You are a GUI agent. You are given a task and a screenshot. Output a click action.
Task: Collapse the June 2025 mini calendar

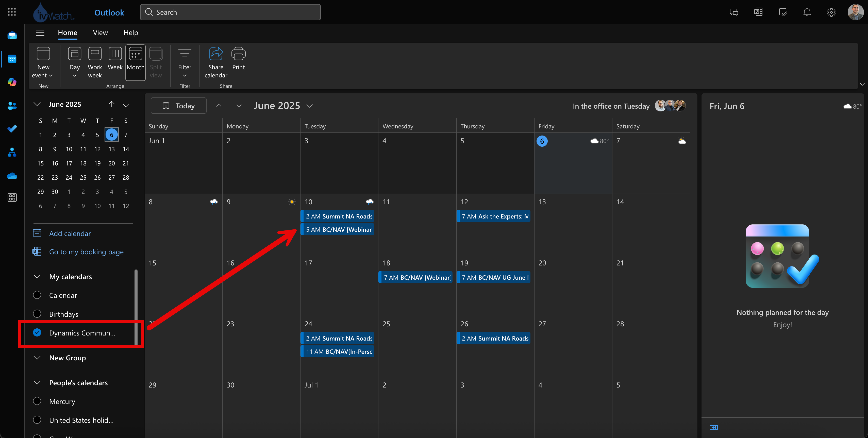(x=37, y=104)
